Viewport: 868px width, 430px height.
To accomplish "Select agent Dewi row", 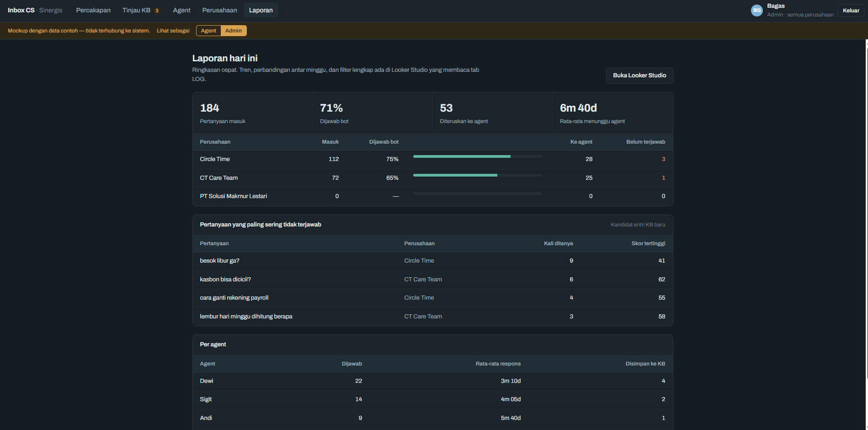I will pyautogui.click(x=433, y=381).
